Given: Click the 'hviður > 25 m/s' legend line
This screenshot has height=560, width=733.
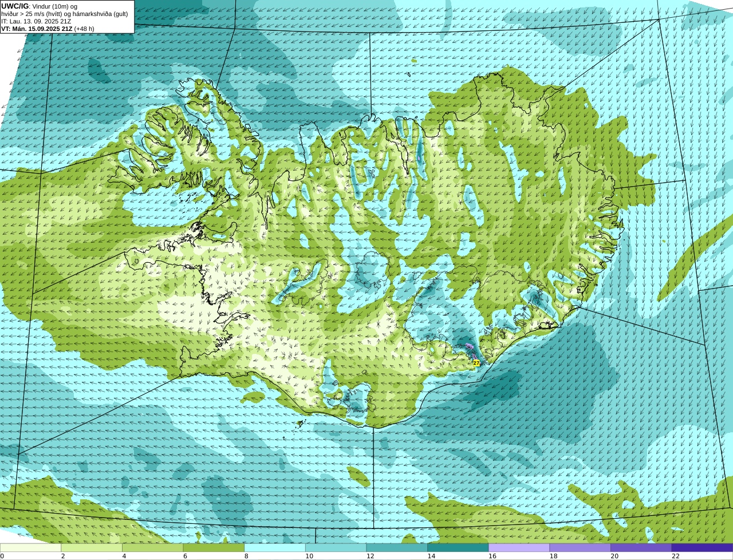Looking at the screenshot, I should click(65, 14).
